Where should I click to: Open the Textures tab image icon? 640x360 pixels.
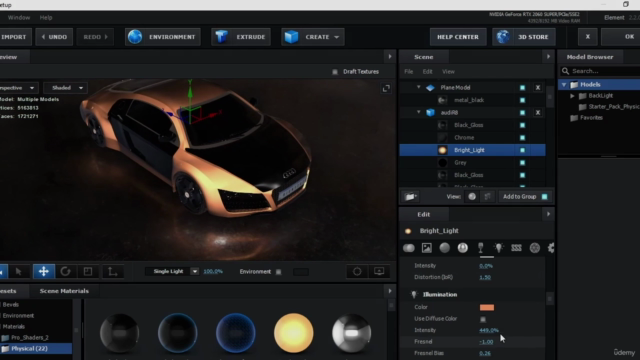coord(427,248)
